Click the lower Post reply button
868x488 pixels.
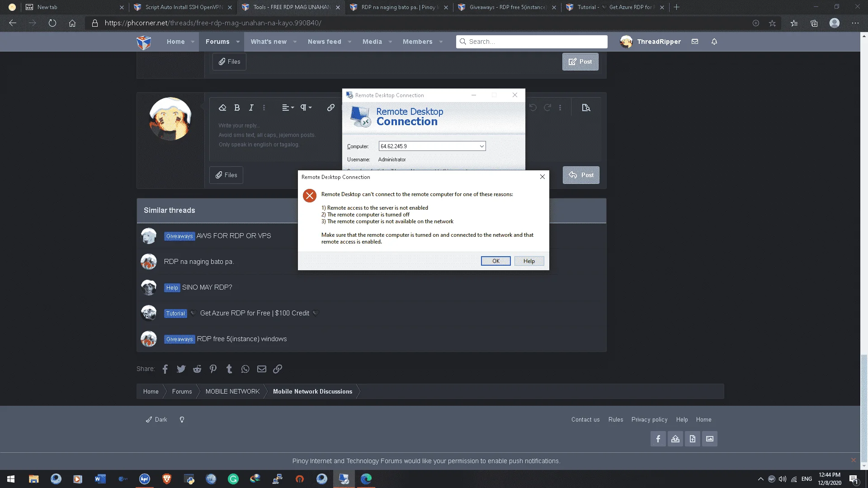pyautogui.click(x=581, y=175)
